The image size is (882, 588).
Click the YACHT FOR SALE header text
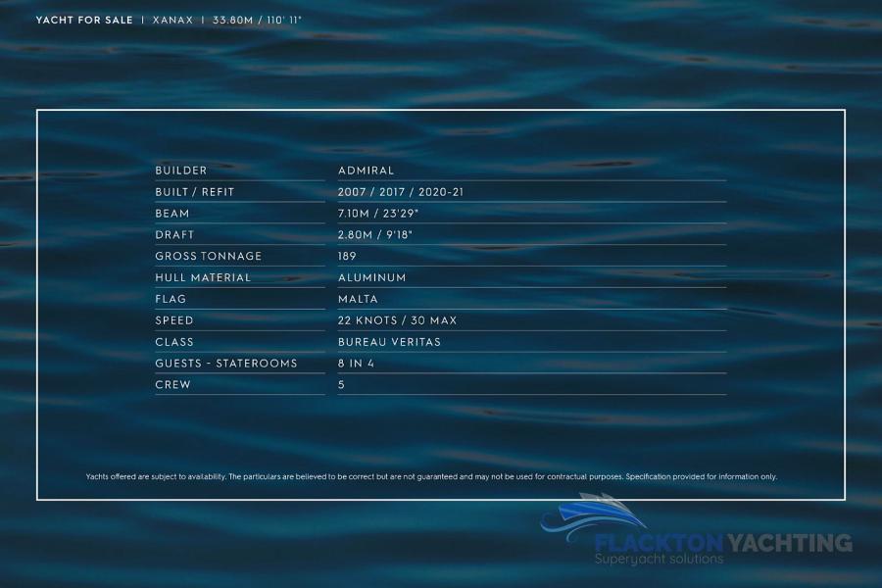point(84,20)
